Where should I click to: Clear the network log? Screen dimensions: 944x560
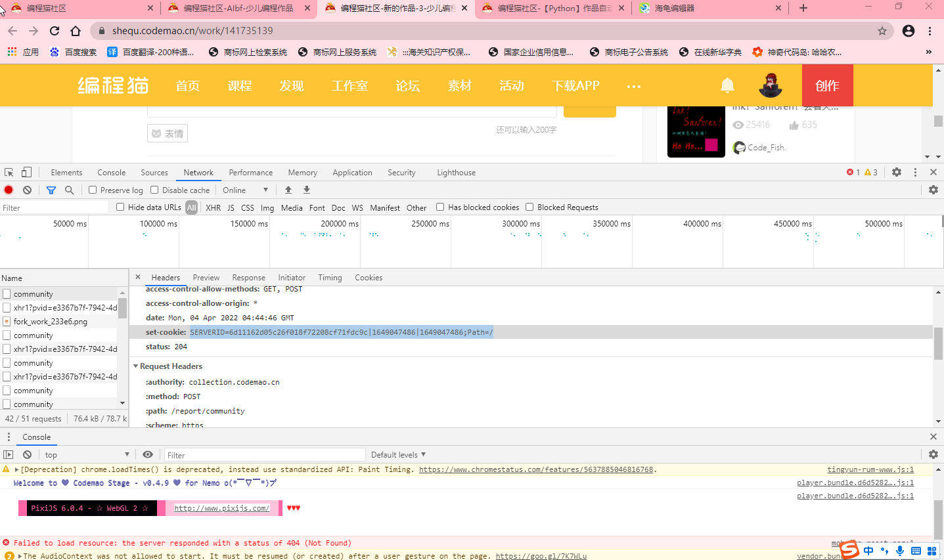point(27,190)
